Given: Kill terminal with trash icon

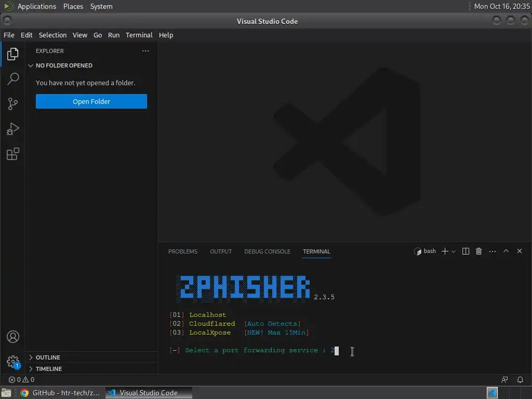Looking at the screenshot, I should tap(478, 251).
